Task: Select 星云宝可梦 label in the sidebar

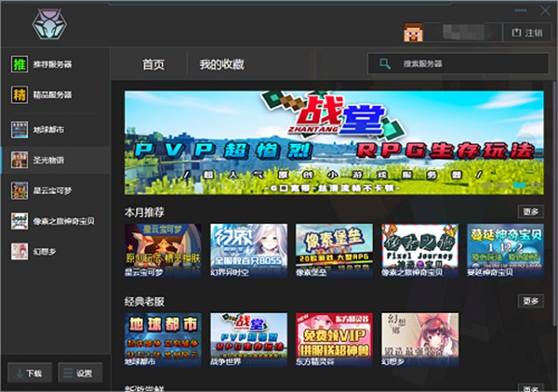Action: (53, 190)
